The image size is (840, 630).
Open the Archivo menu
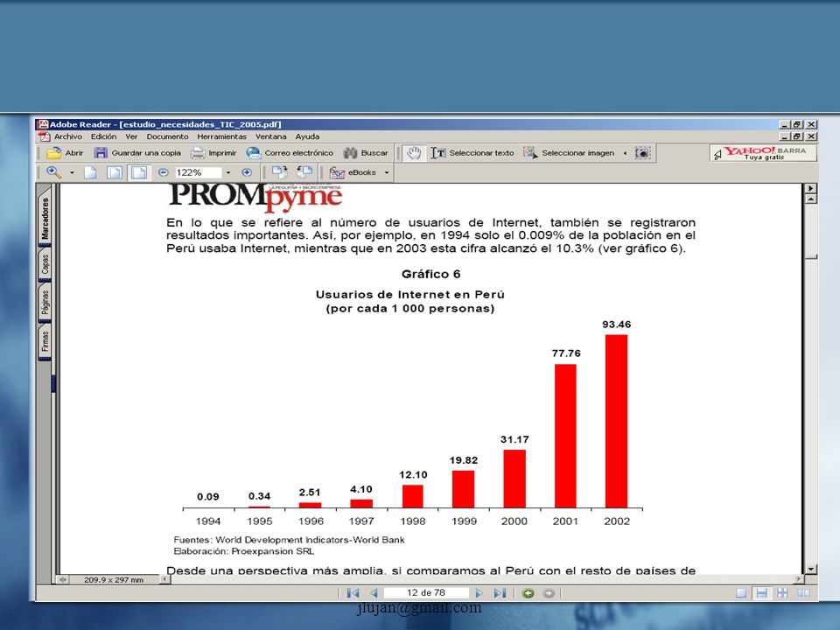(68, 136)
